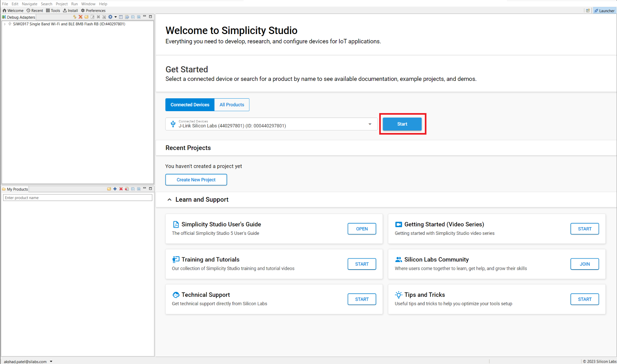Select the SiWG917 Single Band Wi-Fi device row
Viewport: 617px width, 364px height.
tap(69, 24)
